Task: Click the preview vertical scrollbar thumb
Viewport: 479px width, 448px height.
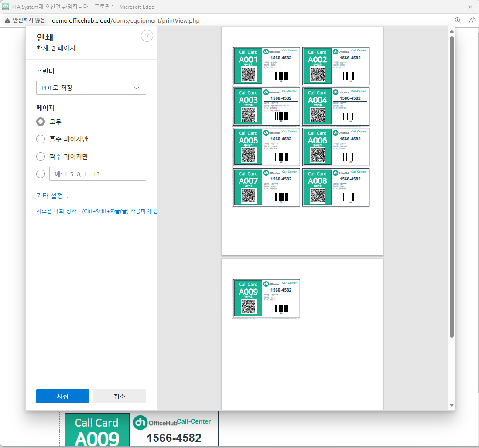Action: (452, 187)
